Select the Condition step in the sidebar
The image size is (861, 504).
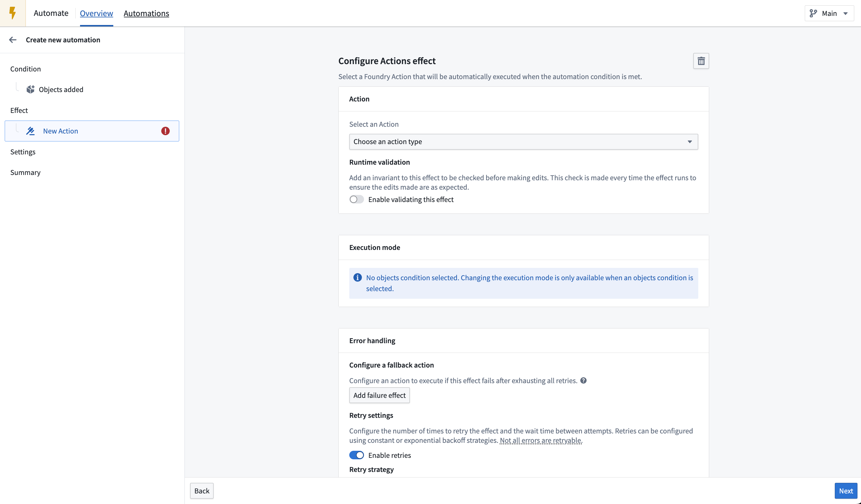26,69
